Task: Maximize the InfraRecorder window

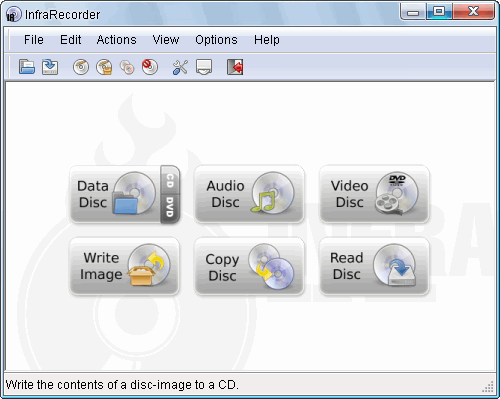Action: coord(439,12)
